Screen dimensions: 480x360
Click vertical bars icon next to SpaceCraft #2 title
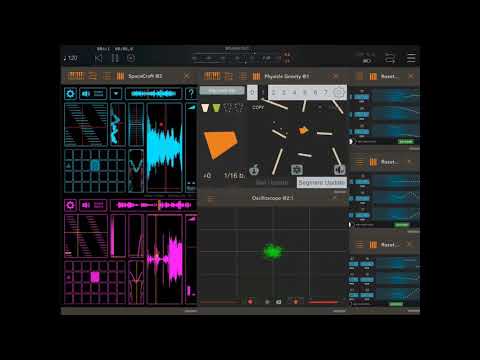pos(120,76)
